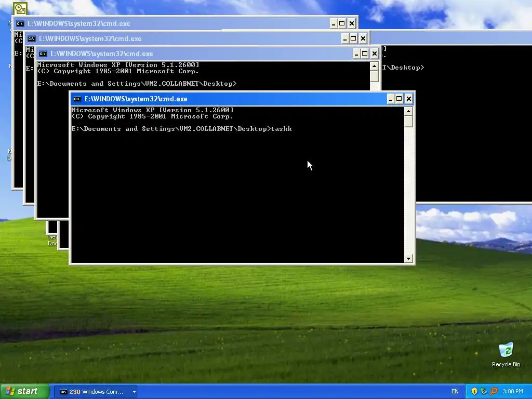Image resolution: width=532 pixels, height=399 pixels.
Task: Close the second cmd window
Action: pyautogui.click(x=363, y=38)
